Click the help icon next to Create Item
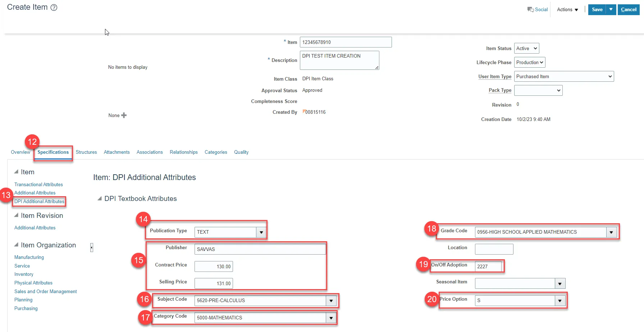Image resolution: width=644 pixels, height=332 pixels. tap(54, 8)
